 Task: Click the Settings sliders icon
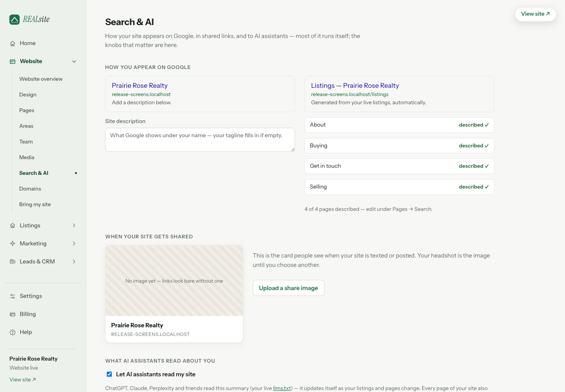point(13,296)
